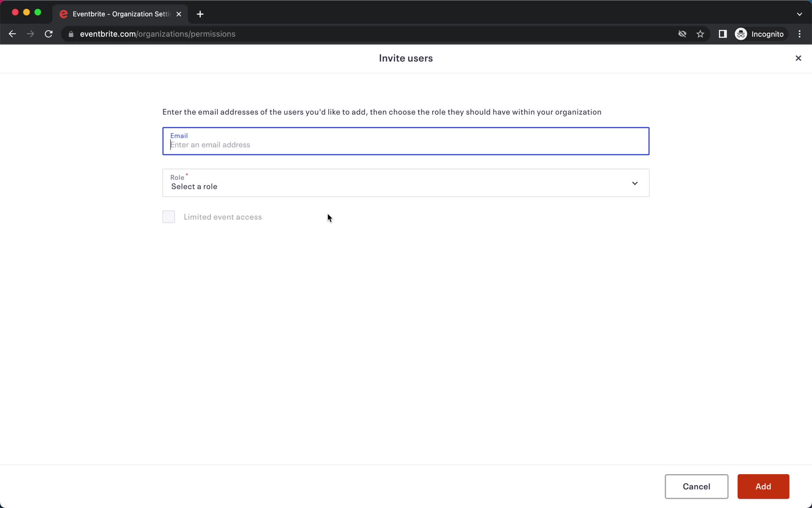
Task: Click the Eventbrite tab favicon icon
Action: tap(63, 14)
